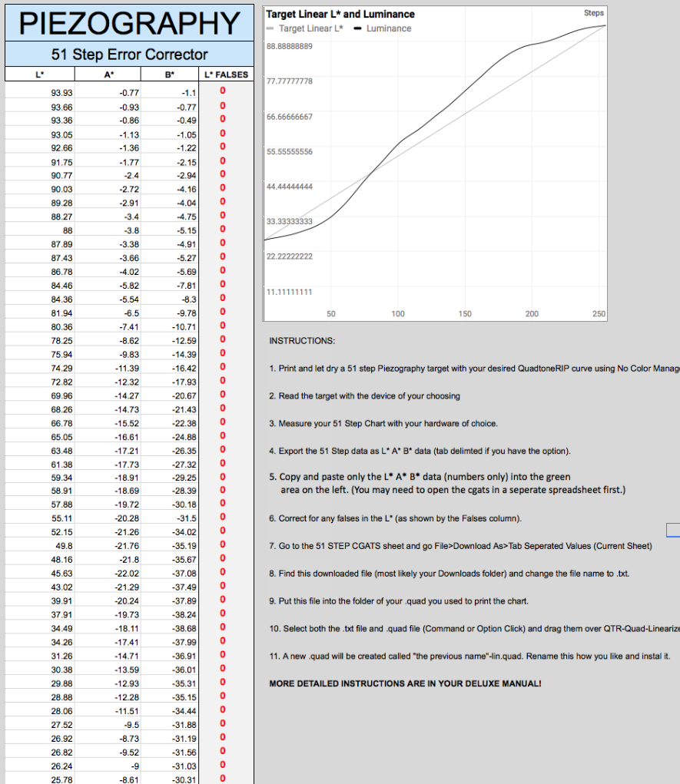Click the 'Steps' label on the chart
The height and width of the screenshot is (784, 680).
point(594,13)
